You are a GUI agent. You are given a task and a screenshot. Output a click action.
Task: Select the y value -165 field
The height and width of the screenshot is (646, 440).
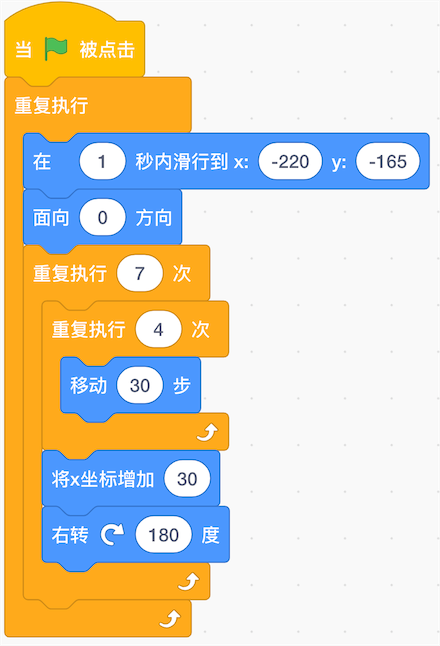pyautogui.click(x=388, y=161)
